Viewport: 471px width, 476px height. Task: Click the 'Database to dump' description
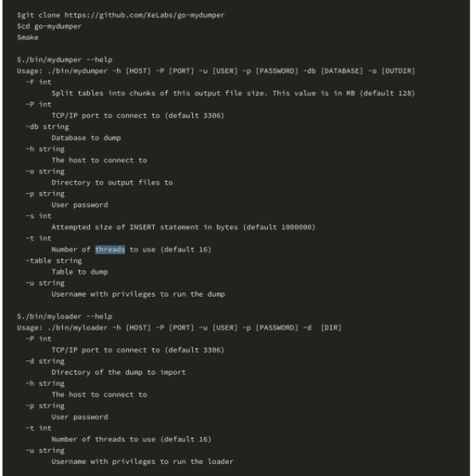86,138
